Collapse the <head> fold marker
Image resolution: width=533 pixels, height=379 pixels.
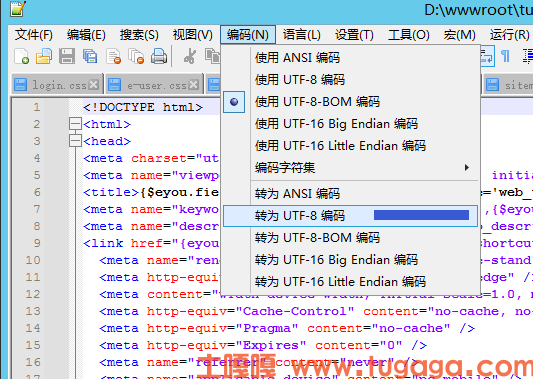75,141
